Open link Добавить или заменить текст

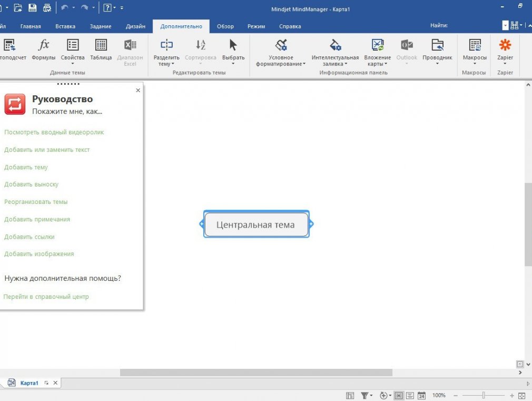pos(47,150)
